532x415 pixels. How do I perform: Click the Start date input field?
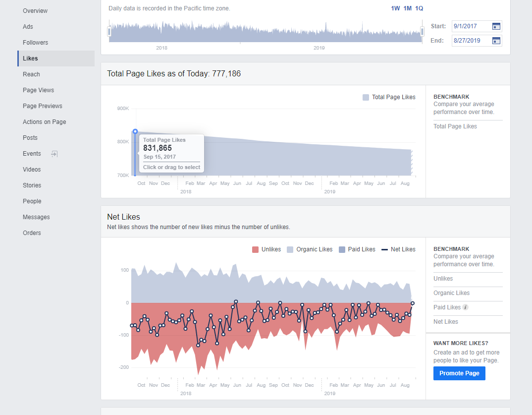(x=472, y=26)
